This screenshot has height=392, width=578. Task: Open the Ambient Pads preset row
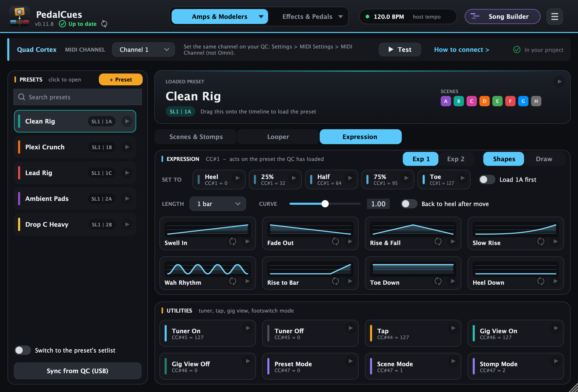75,199
